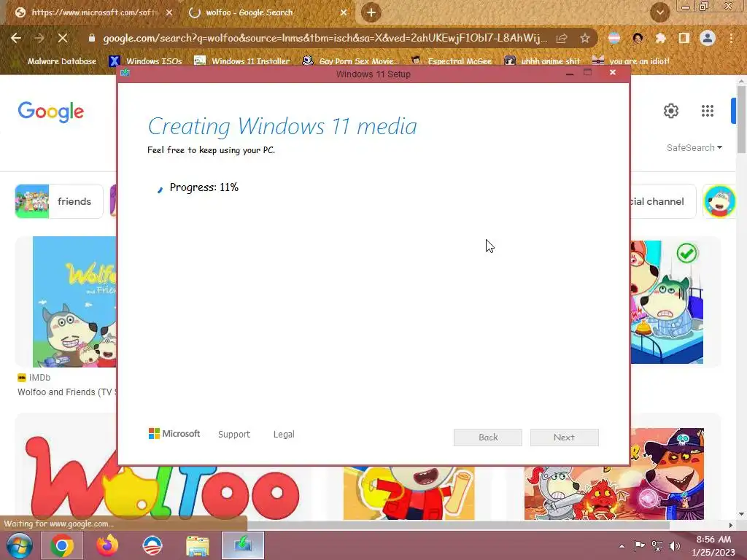Image resolution: width=747 pixels, height=560 pixels.
Task: Expand the SafeSearch dropdown
Action: click(694, 147)
